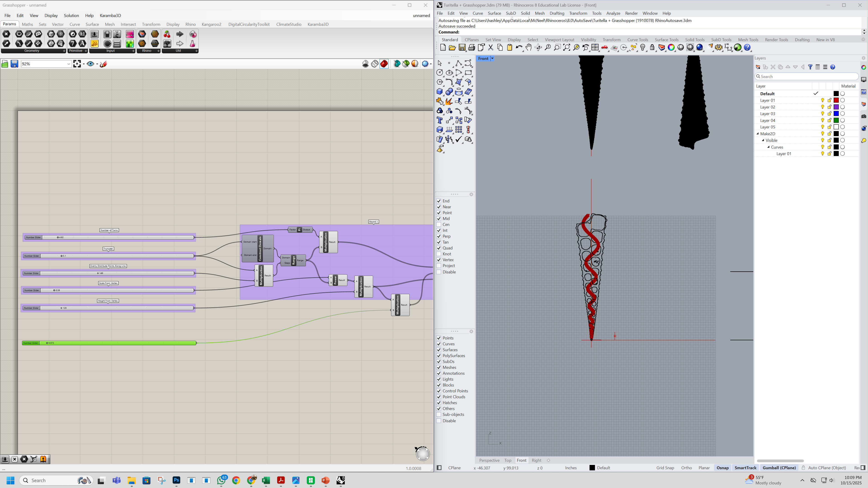Select the Text object tool in sidebar

coord(439,120)
